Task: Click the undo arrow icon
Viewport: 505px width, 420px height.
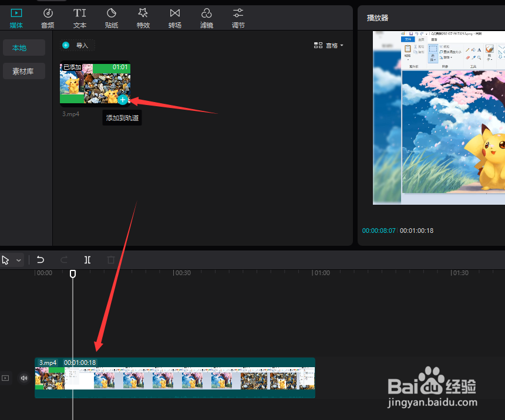Action: (41, 260)
